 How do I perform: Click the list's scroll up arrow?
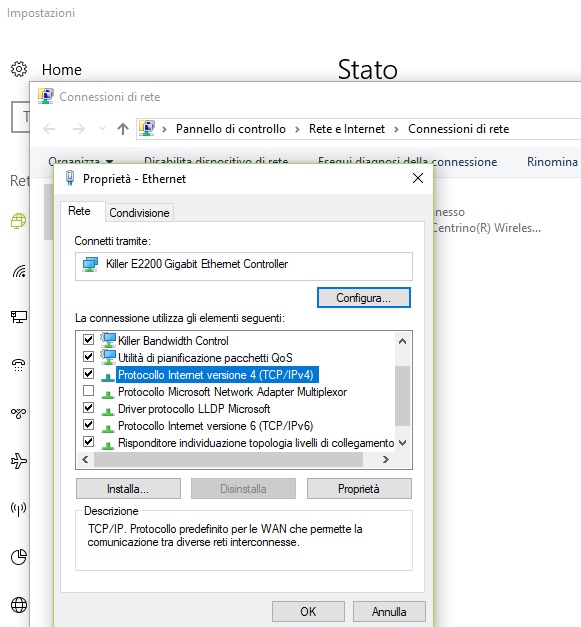403,341
